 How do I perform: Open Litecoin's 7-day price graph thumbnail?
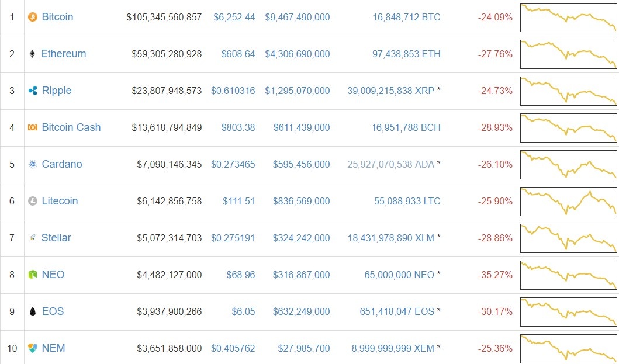[568, 202]
